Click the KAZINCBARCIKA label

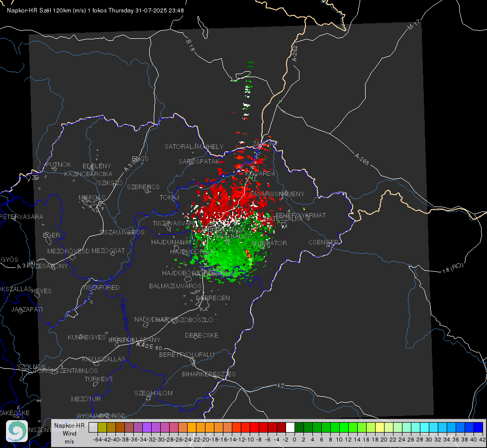coord(88,174)
